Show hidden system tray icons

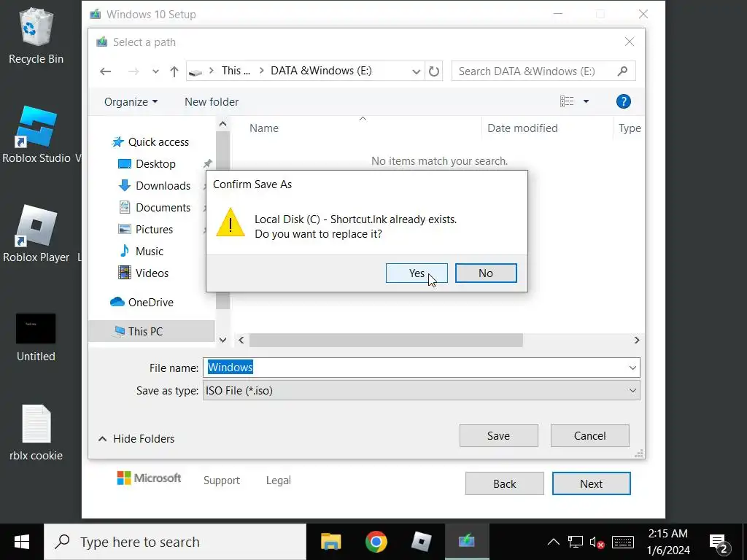553,542
